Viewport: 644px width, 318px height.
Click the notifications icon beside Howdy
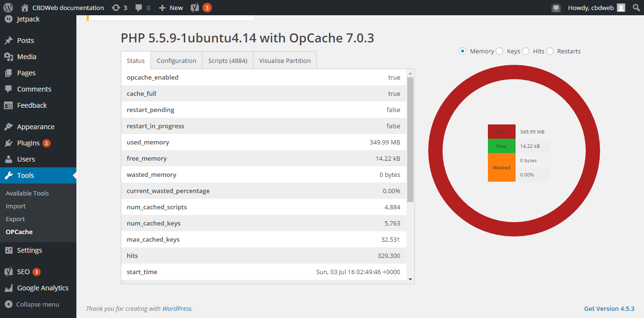[556, 8]
